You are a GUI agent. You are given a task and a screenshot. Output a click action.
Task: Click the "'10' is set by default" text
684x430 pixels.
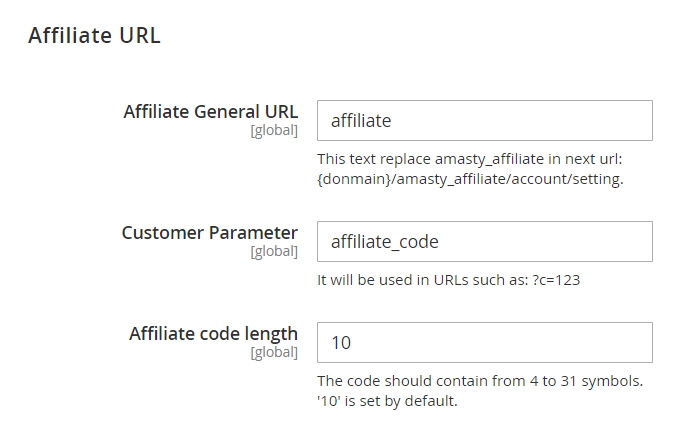386,401
